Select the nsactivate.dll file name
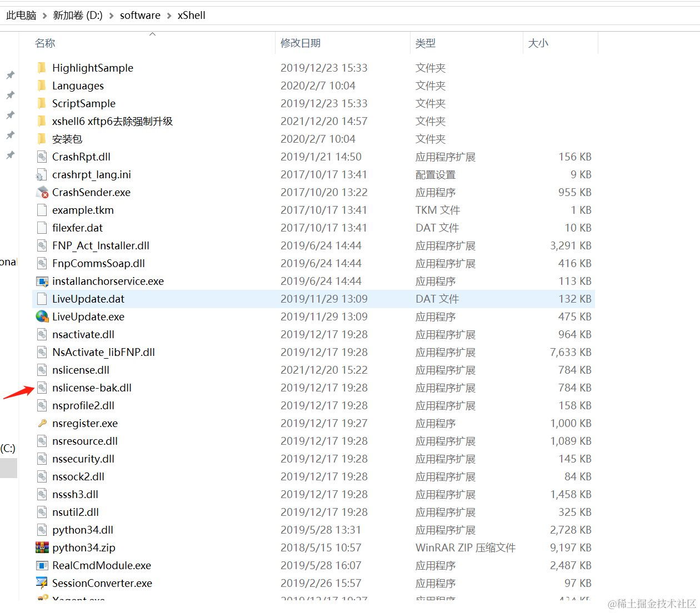Image resolution: width=700 pixels, height=613 pixels. [x=83, y=334]
